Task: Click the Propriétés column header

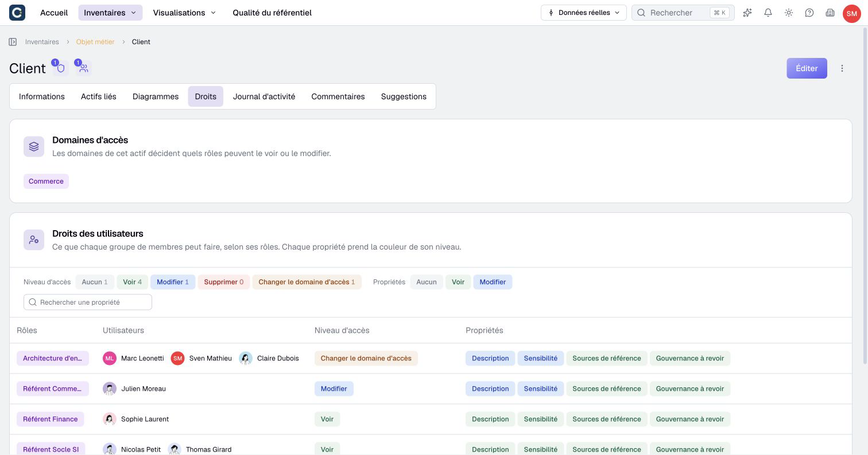Action: tap(485, 330)
